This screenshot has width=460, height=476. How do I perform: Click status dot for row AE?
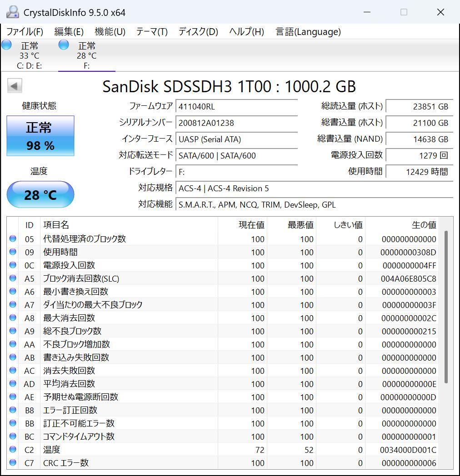(13, 397)
